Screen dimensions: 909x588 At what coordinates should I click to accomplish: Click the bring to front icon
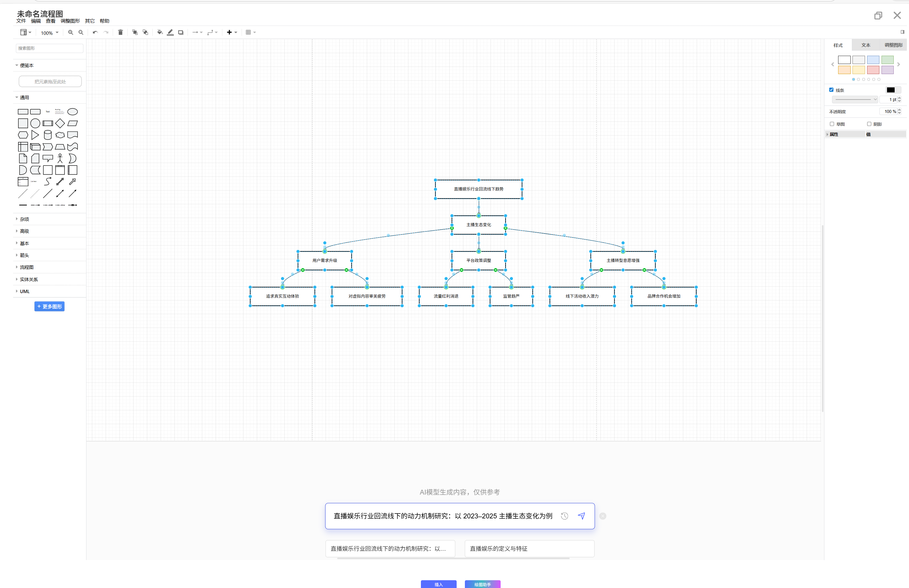(x=134, y=32)
